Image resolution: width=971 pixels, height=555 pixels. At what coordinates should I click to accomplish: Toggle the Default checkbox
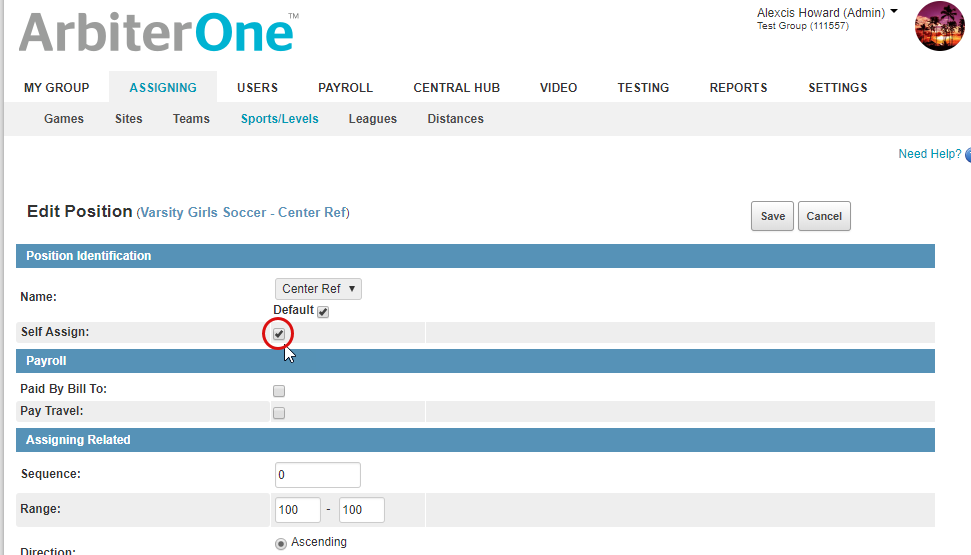(323, 311)
